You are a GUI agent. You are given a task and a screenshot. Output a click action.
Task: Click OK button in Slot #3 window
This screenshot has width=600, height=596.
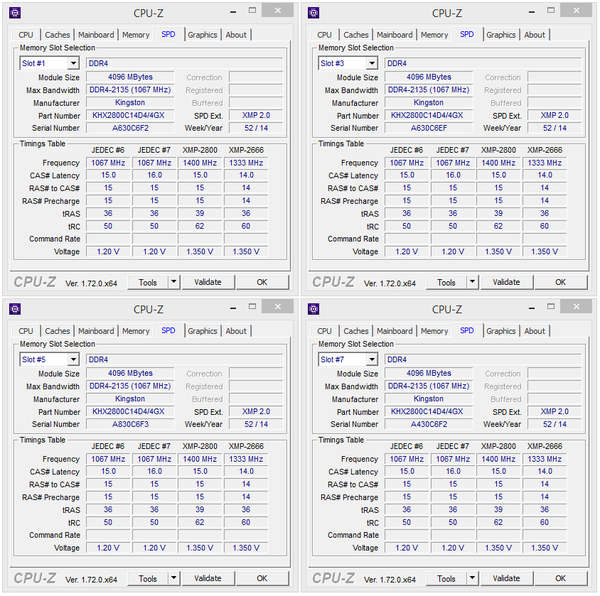561,282
